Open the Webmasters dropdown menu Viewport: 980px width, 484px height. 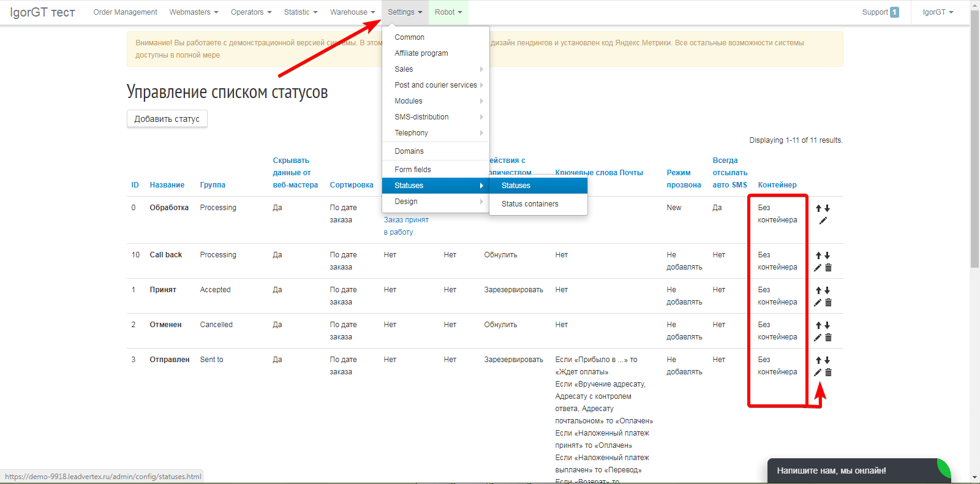194,12
